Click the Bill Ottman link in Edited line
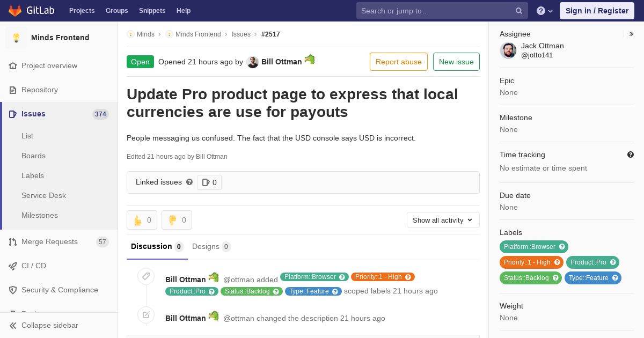The height and width of the screenshot is (338, 644). pos(211,157)
